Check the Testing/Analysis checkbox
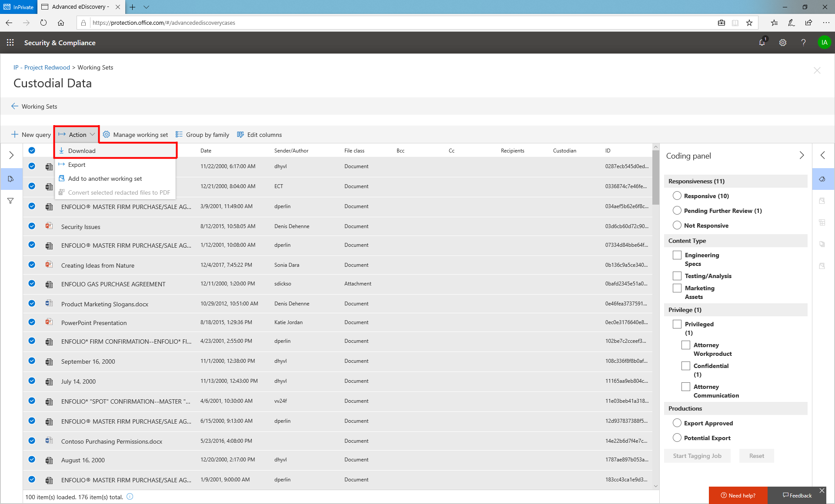This screenshot has height=504, width=835. [x=677, y=276]
